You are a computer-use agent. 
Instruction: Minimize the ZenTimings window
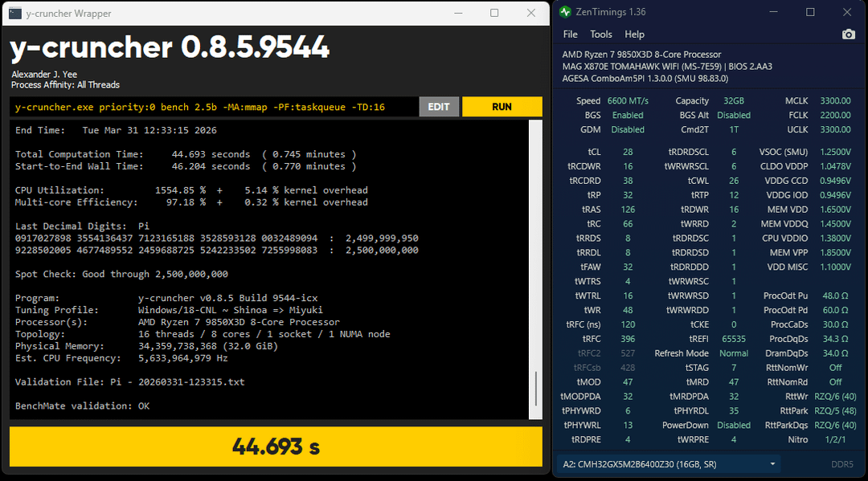tap(773, 12)
